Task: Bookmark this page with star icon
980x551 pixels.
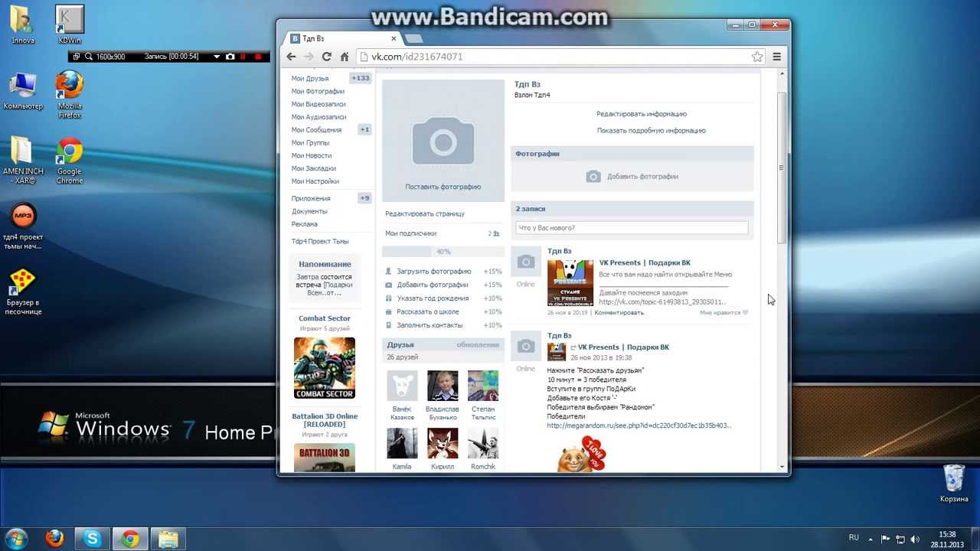Action: point(757,57)
